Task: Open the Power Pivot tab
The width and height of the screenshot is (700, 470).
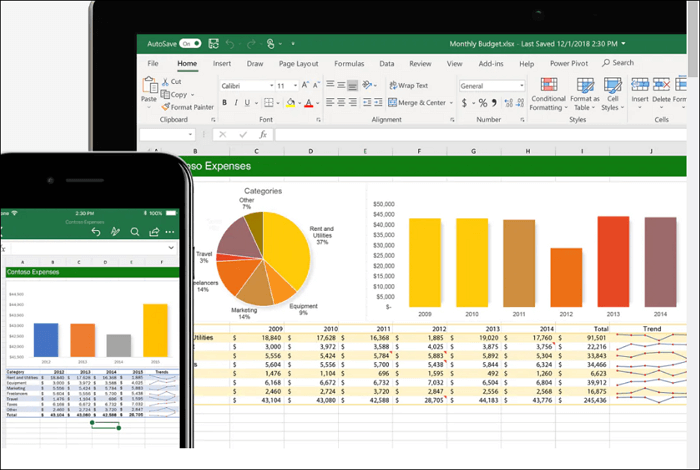Action: point(569,63)
